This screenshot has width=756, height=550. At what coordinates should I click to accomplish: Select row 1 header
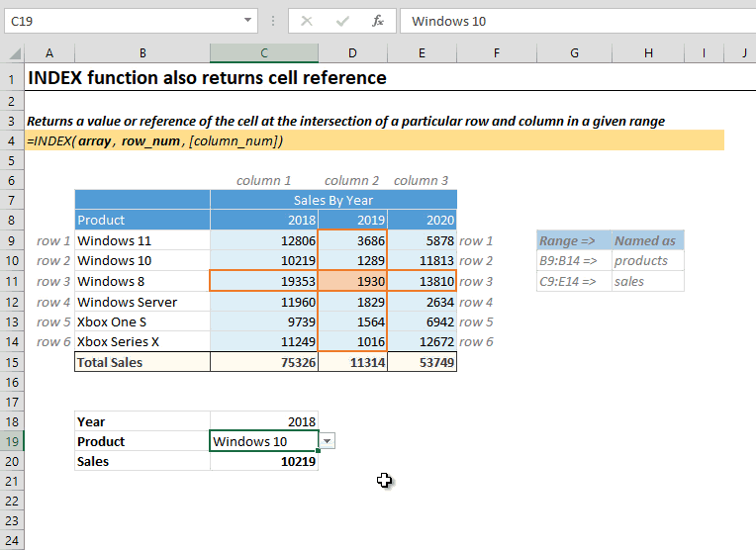click(x=12, y=77)
